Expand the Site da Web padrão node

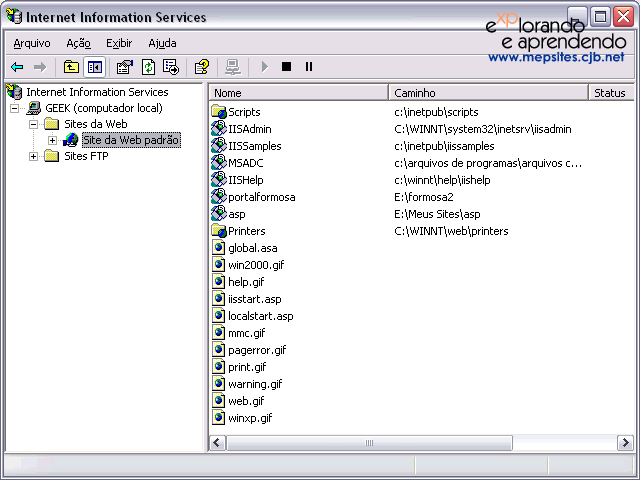(x=52, y=140)
